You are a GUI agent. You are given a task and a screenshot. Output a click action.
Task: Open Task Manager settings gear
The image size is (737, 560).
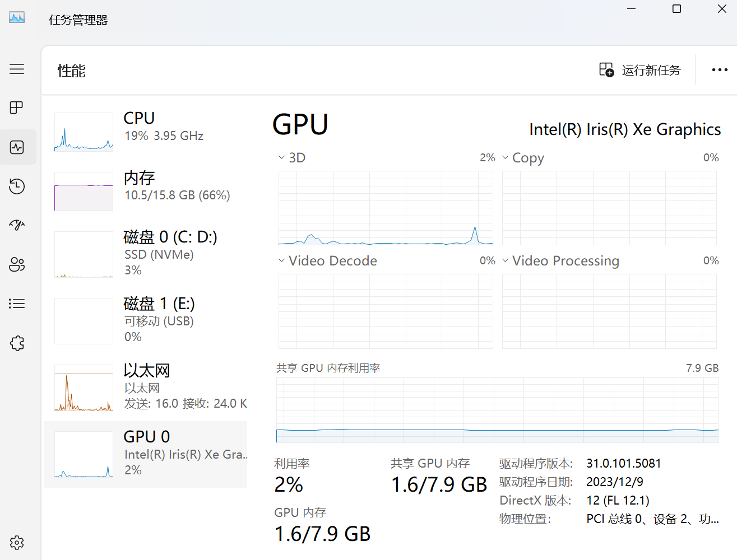pos(17,543)
